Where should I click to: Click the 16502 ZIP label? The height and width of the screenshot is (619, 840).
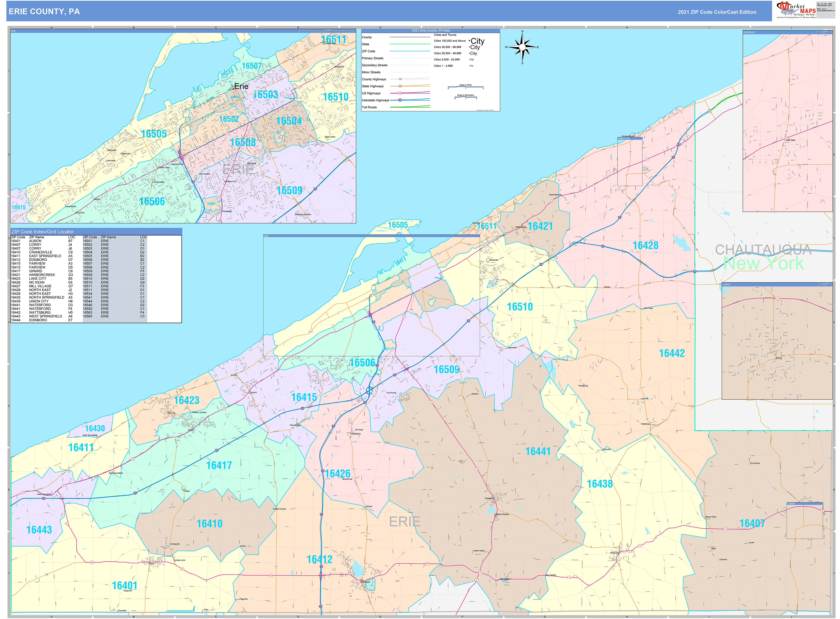229,119
